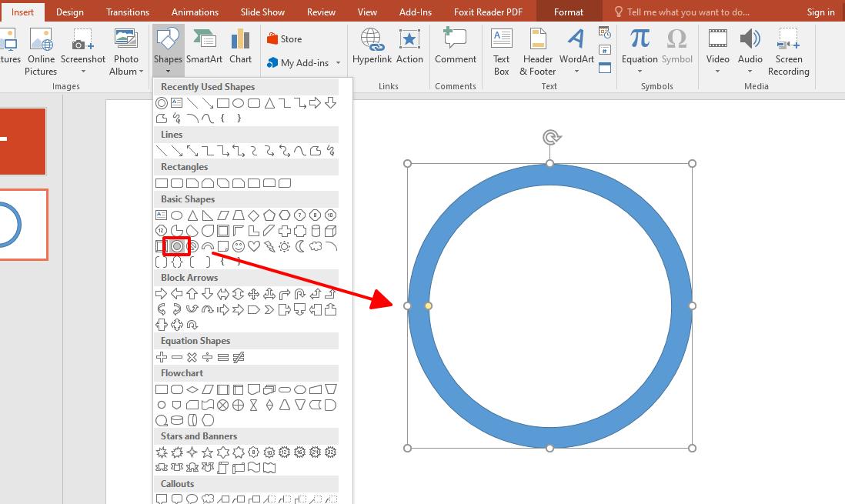This screenshot has width=845, height=504.
Task: Open the Format ribbon tab
Action: pos(569,12)
